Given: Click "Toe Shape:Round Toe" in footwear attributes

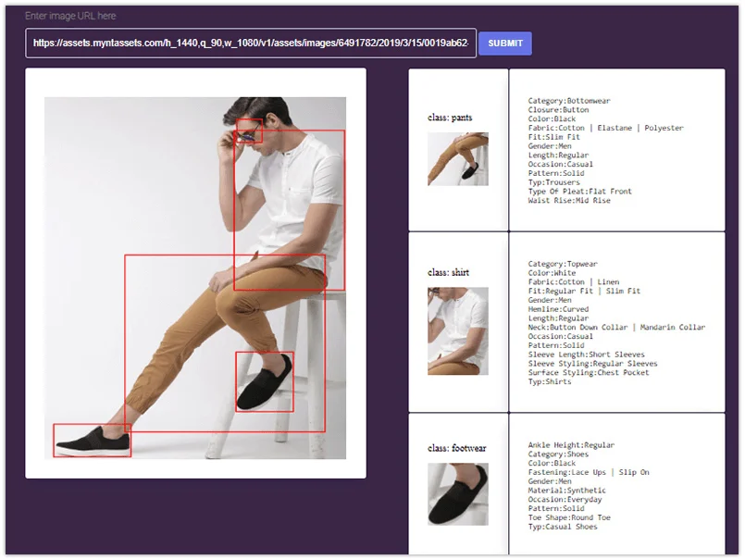Looking at the screenshot, I should point(569,518).
